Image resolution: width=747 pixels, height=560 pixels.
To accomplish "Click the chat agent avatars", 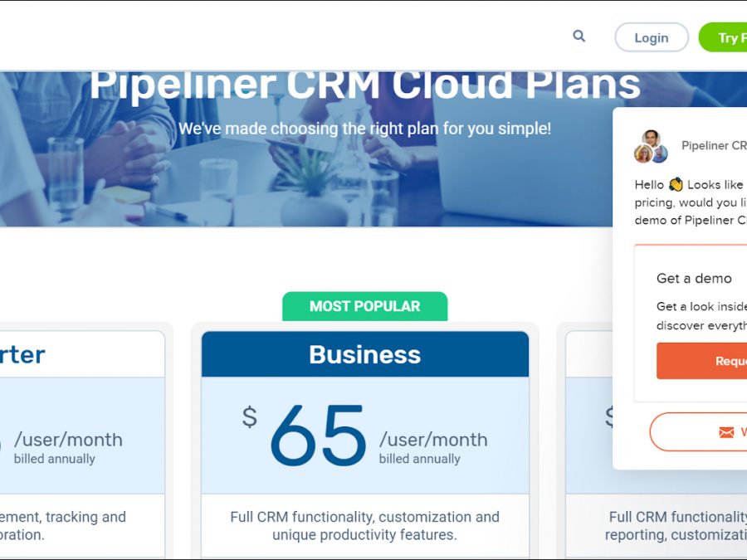I will click(651, 147).
